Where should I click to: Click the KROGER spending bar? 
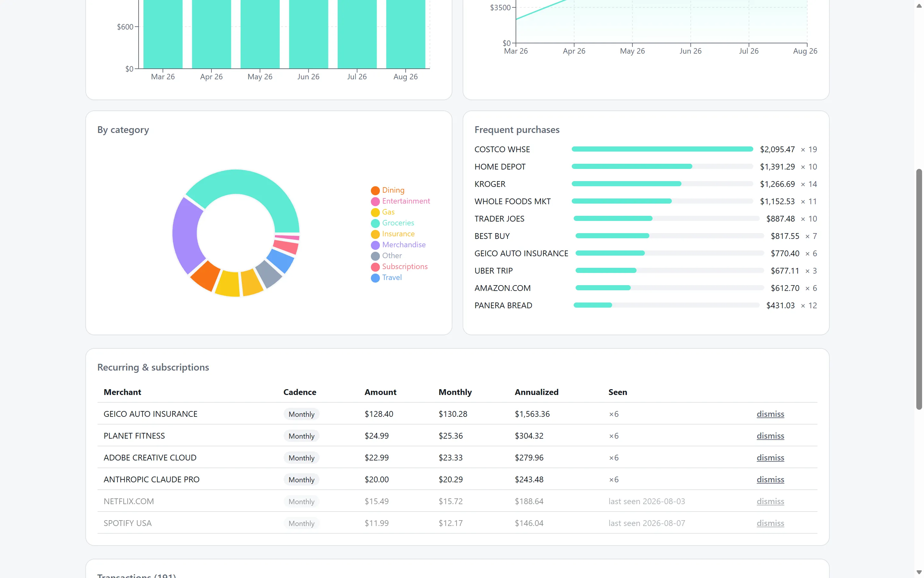coord(662,184)
